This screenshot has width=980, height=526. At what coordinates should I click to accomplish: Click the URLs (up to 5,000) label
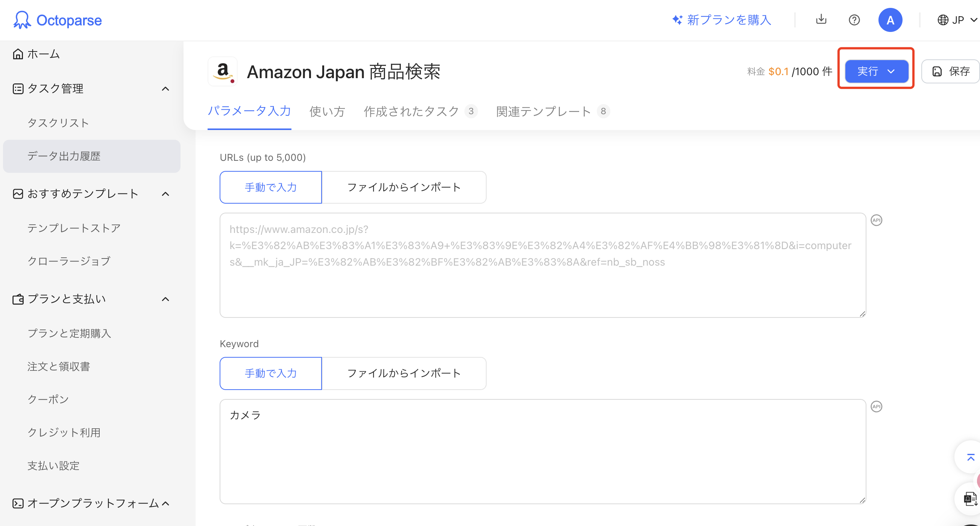coord(262,157)
